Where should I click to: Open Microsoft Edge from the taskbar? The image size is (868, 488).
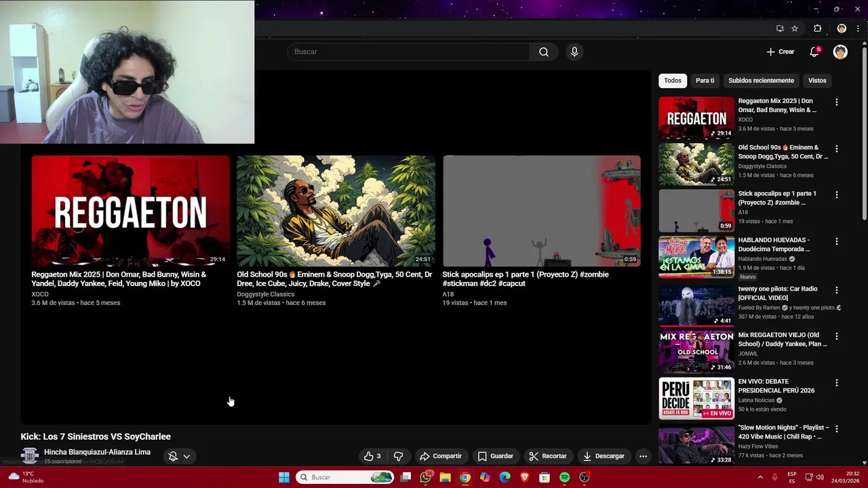(x=505, y=477)
